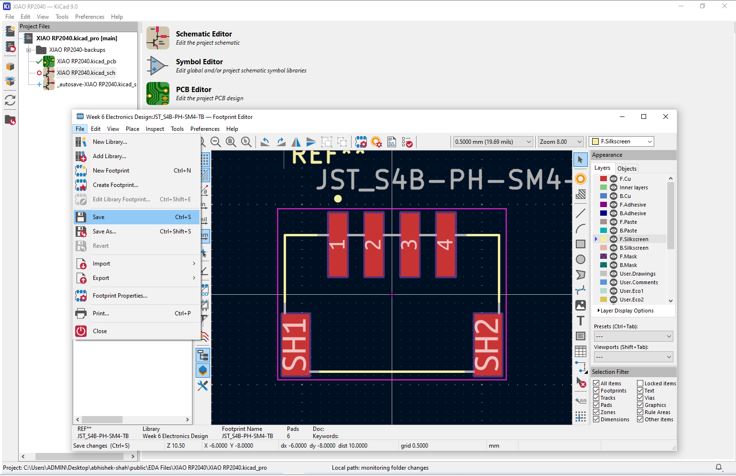Image resolution: width=736 pixels, height=476 pixels.
Task: Toggle the Pads selection checkbox
Action: point(596,405)
